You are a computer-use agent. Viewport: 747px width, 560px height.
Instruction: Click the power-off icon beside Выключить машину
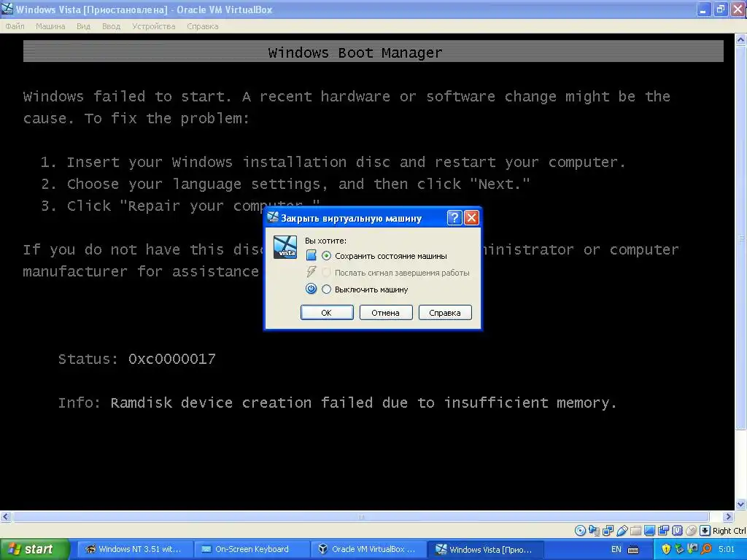click(x=311, y=289)
